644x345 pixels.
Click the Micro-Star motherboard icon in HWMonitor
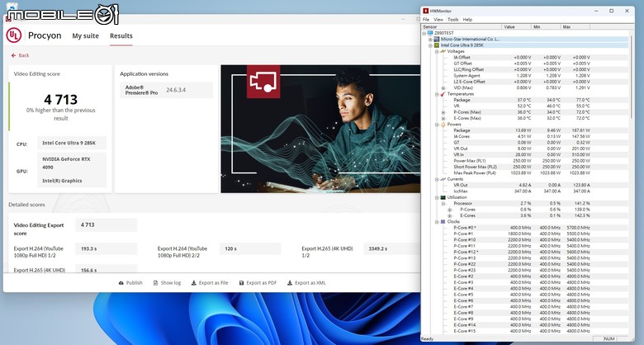(437, 39)
